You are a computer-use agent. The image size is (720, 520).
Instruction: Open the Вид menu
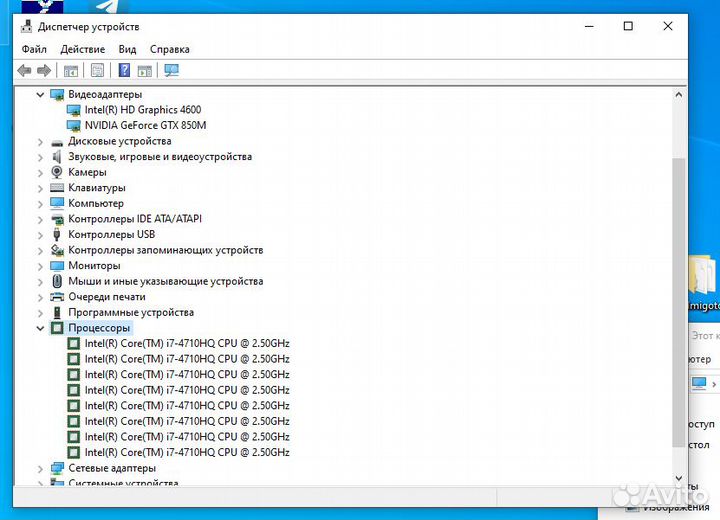point(127,49)
